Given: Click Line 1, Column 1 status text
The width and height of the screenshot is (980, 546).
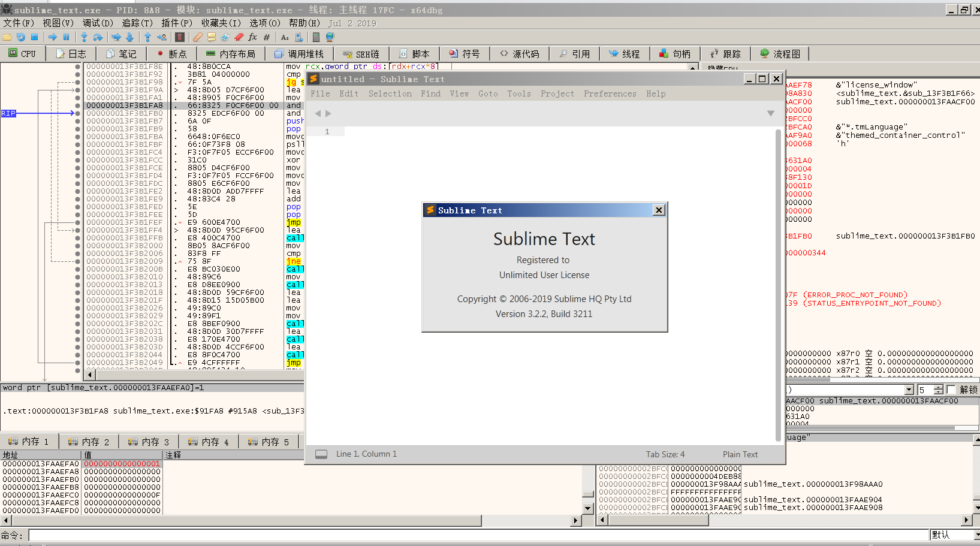Looking at the screenshot, I should (366, 454).
